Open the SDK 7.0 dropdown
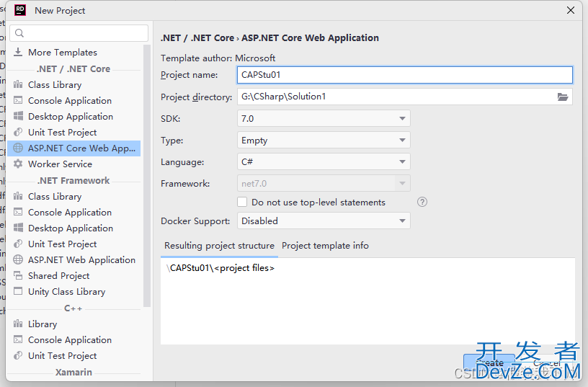 click(324, 118)
